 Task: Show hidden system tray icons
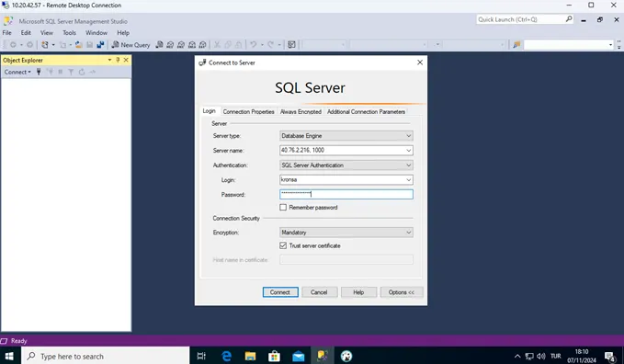point(517,356)
